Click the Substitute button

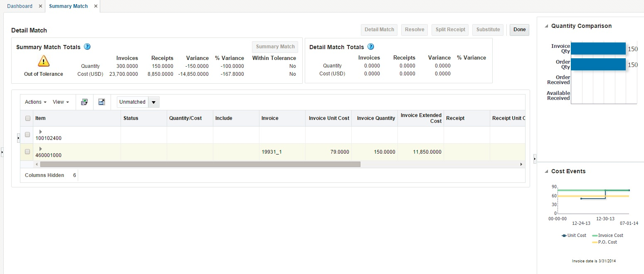click(x=488, y=30)
